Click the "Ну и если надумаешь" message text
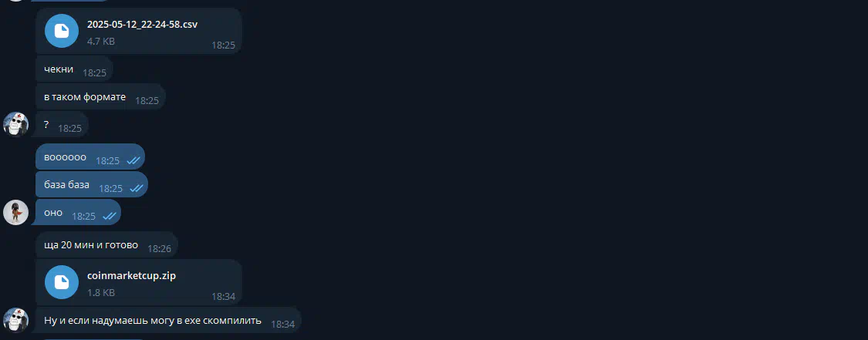The width and height of the screenshot is (868, 340). [152, 321]
